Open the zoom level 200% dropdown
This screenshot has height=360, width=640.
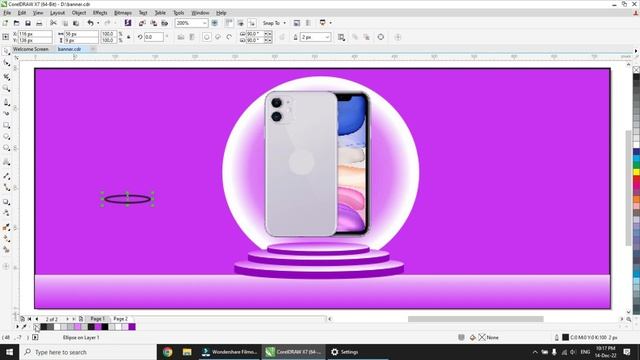point(204,23)
